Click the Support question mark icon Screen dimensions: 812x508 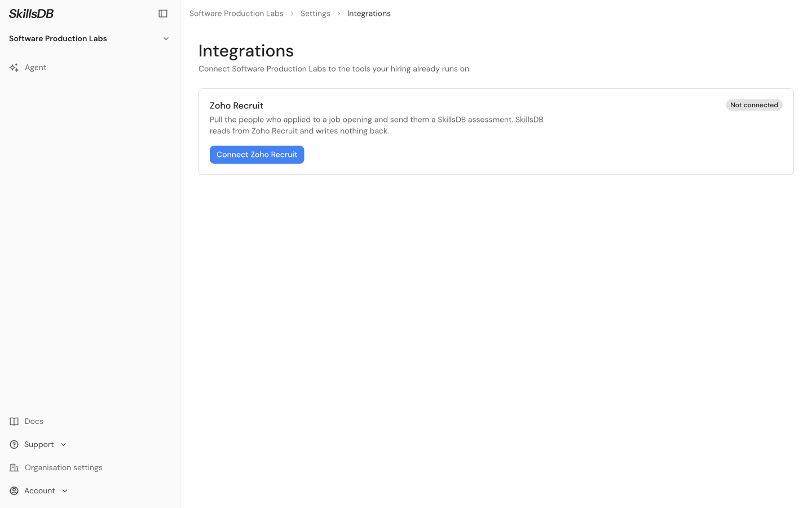click(x=14, y=445)
